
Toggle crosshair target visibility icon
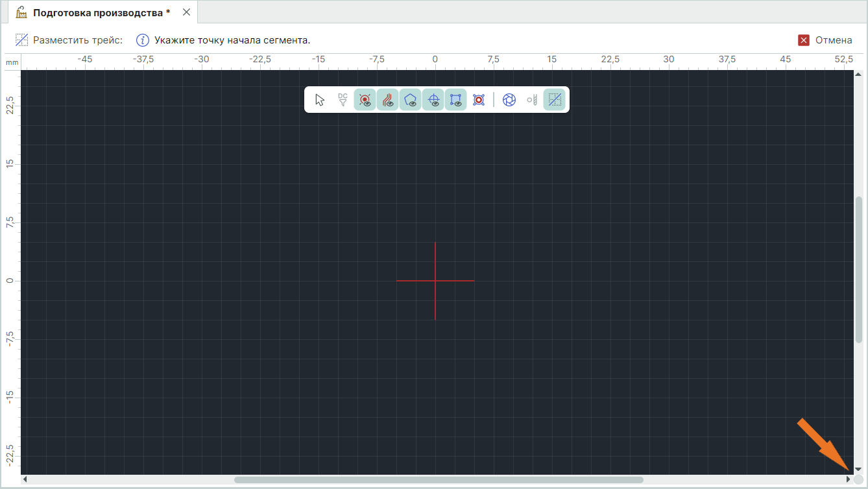(433, 100)
